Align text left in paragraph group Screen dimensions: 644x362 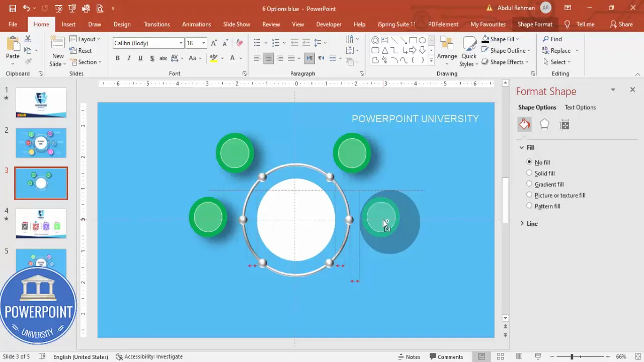pyautogui.click(x=257, y=58)
